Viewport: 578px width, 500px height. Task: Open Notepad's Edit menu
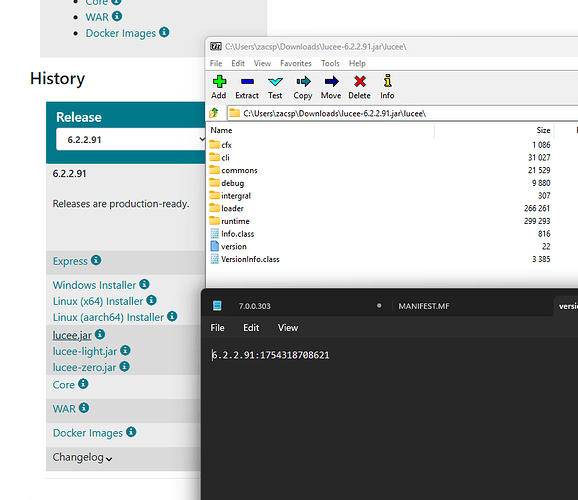click(251, 328)
